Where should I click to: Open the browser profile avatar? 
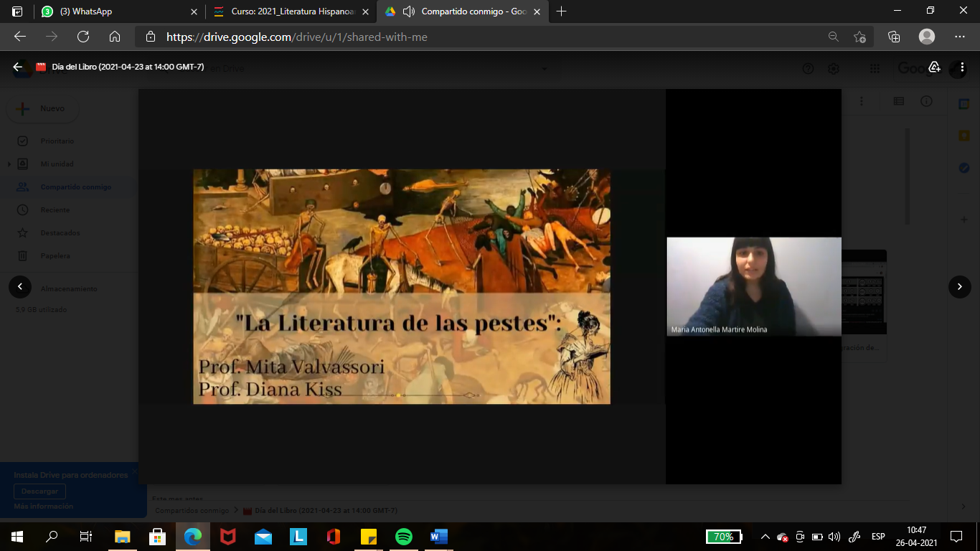click(x=927, y=37)
